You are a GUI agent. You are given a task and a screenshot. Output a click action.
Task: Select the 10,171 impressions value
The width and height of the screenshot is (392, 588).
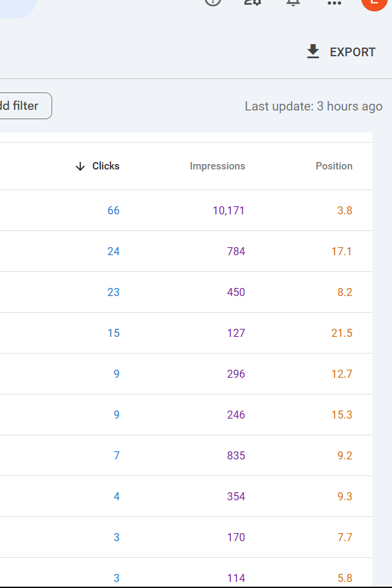point(228,210)
